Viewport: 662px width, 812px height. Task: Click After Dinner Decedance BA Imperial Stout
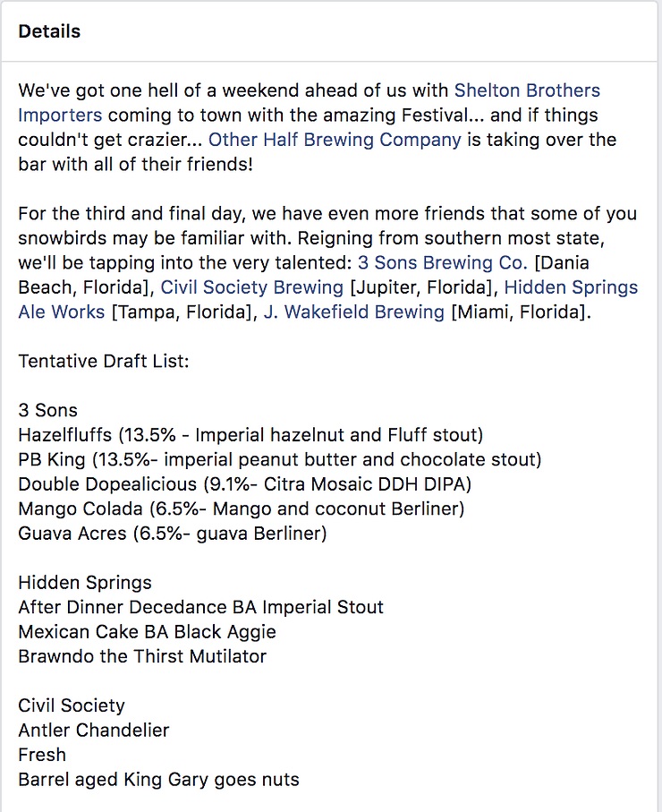click(200, 607)
